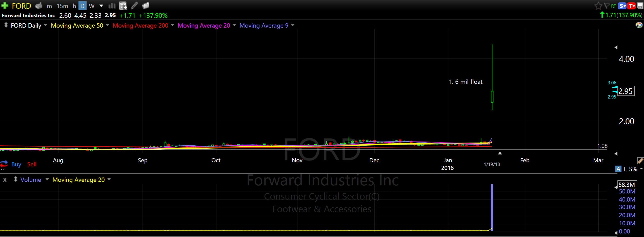Screen dimensions: 644x237
Task: Click the 1/19/18 date marker triangle
Action: 500,153
